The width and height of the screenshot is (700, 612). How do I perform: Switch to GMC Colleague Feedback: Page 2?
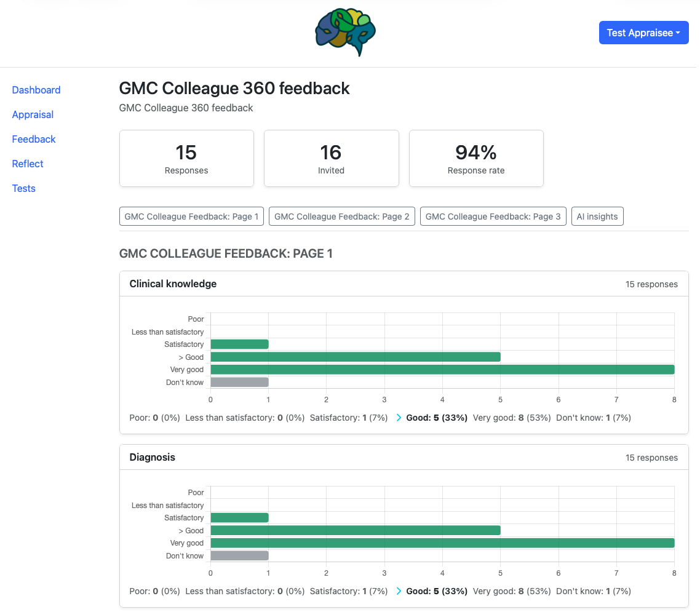click(x=341, y=217)
